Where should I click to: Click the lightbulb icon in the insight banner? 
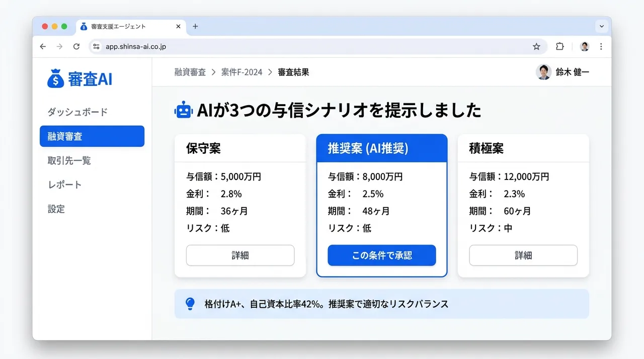click(190, 304)
